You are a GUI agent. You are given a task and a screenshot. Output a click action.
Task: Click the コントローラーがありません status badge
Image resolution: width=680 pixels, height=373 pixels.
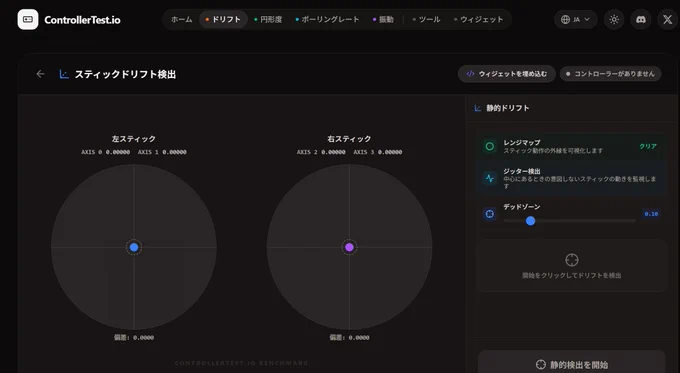[x=611, y=74]
